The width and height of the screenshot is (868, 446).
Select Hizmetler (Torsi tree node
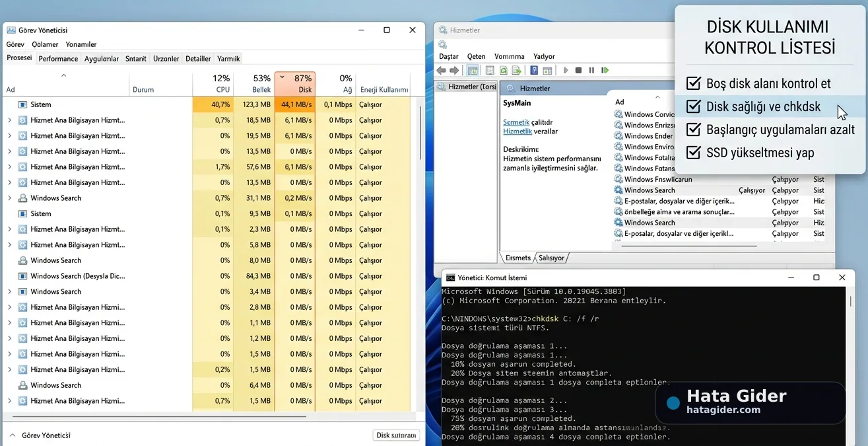(466, 87)
